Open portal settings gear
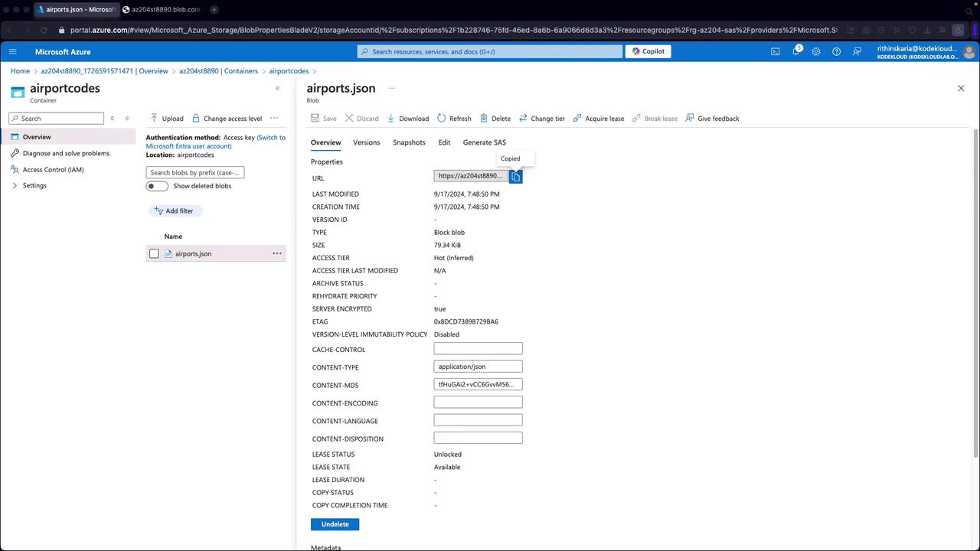The image size is (980, 551). click(816, 51)
